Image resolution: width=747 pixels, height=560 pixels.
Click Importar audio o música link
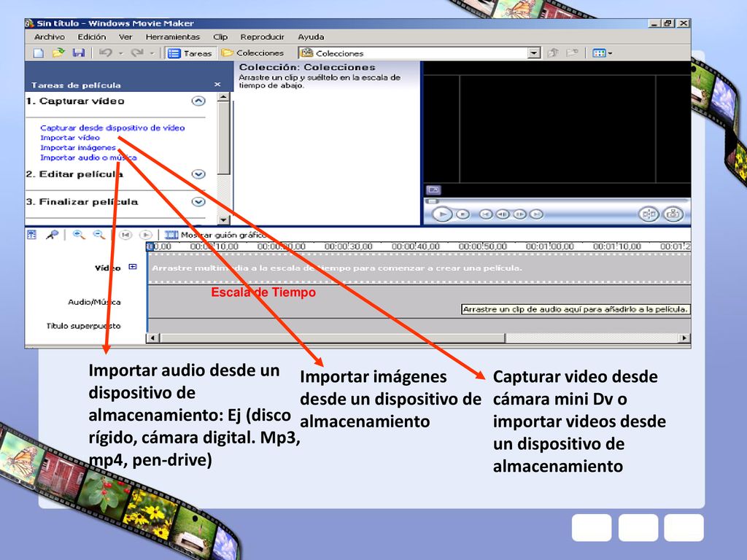tap(88, 157)
